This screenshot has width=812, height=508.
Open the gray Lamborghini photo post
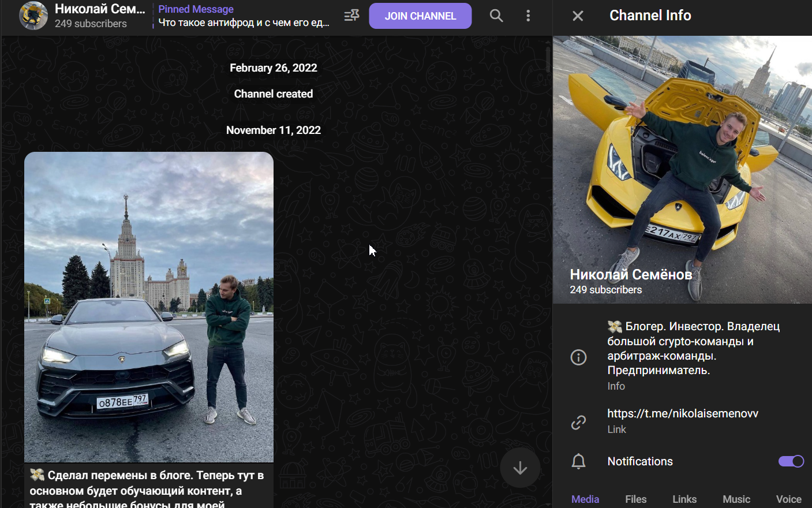(x=149, y=307)
